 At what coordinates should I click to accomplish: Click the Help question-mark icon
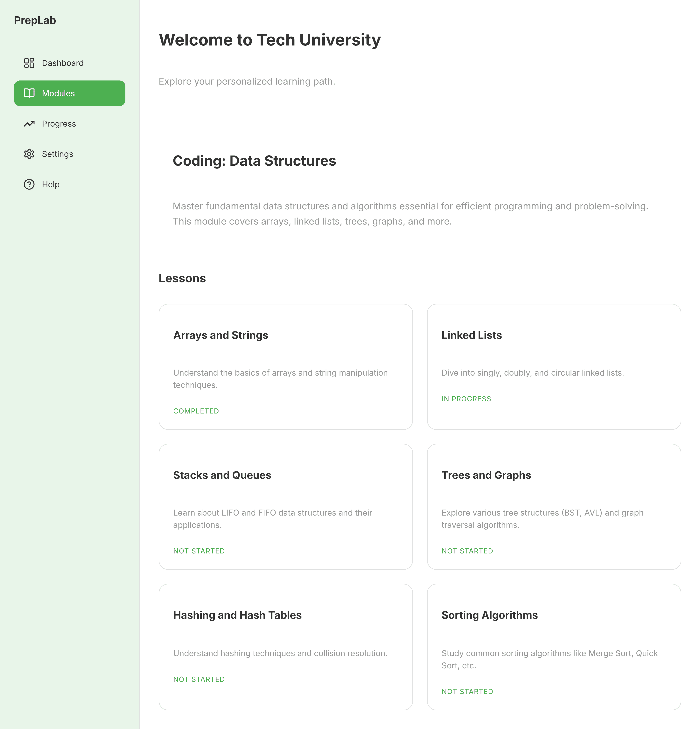coord(29,184)
